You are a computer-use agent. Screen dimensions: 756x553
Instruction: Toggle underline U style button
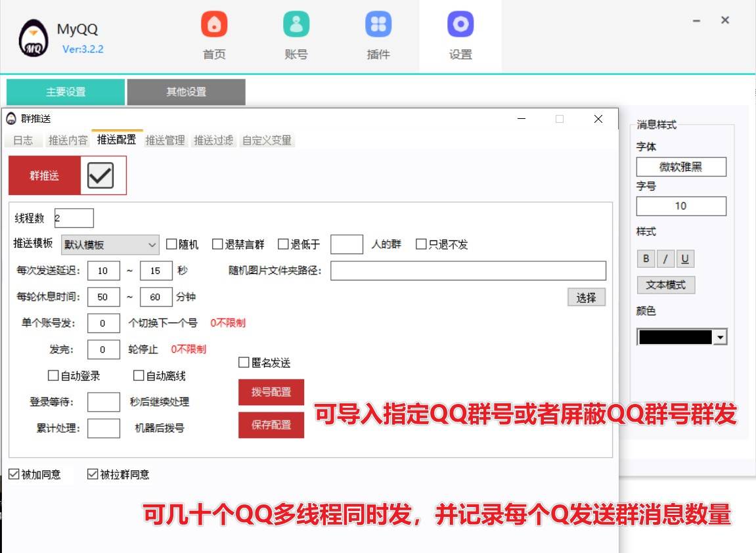pos(685,259)
